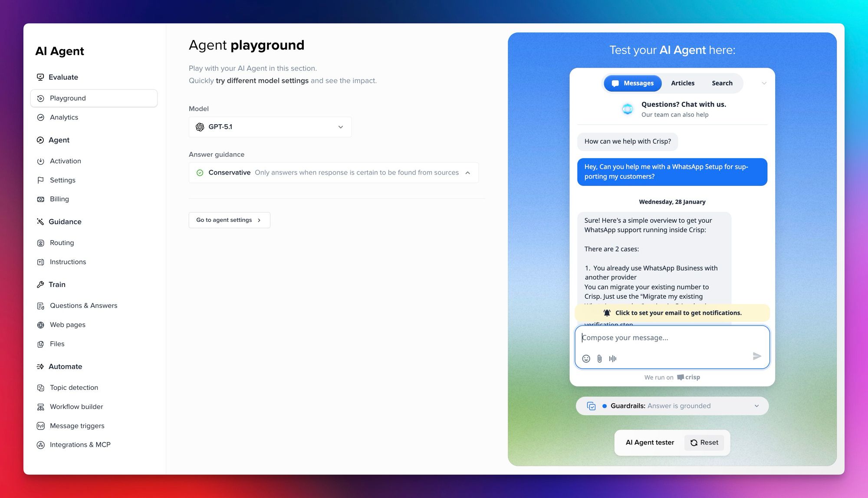
Task: Click the paperclip attachment icon
Action: [599, 359]
